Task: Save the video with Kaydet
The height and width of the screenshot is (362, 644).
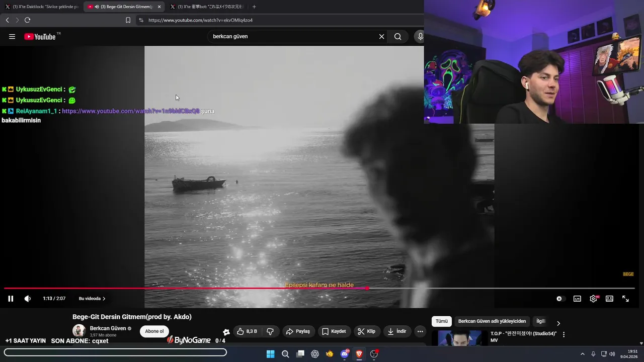Action: click(334, 331)
